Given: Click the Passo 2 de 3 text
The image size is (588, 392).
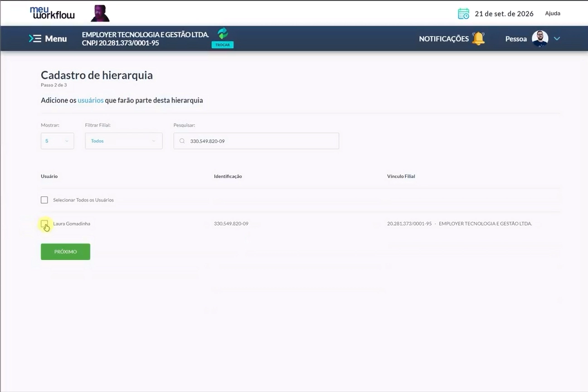Looking at the screenshot, I should [54, 85].
